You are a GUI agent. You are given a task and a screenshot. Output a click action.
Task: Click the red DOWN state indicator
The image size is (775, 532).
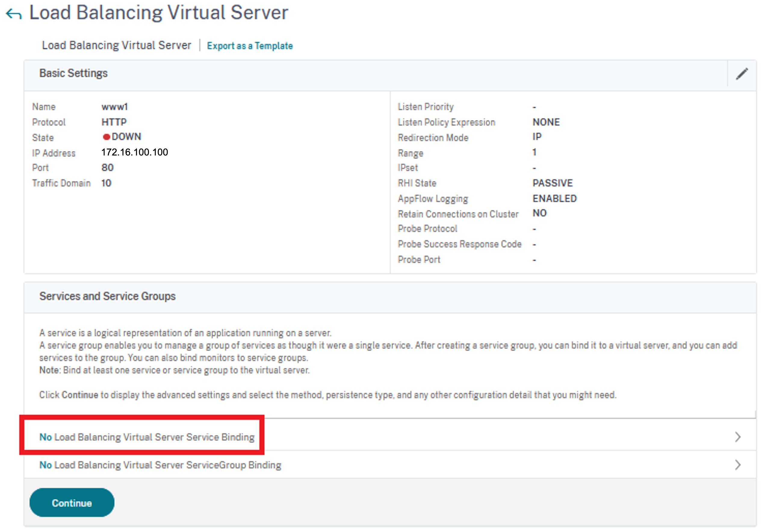coord(107,137)
